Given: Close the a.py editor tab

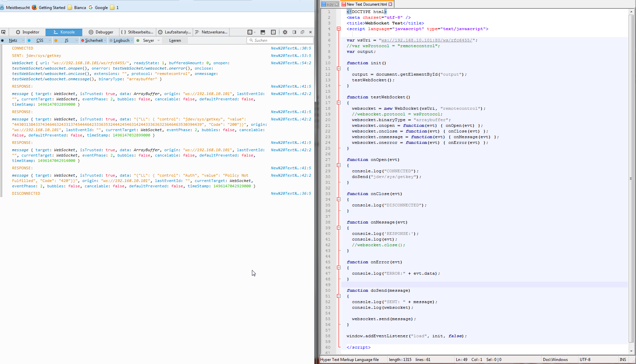Looking at the screenshot, I should [337, 4].
